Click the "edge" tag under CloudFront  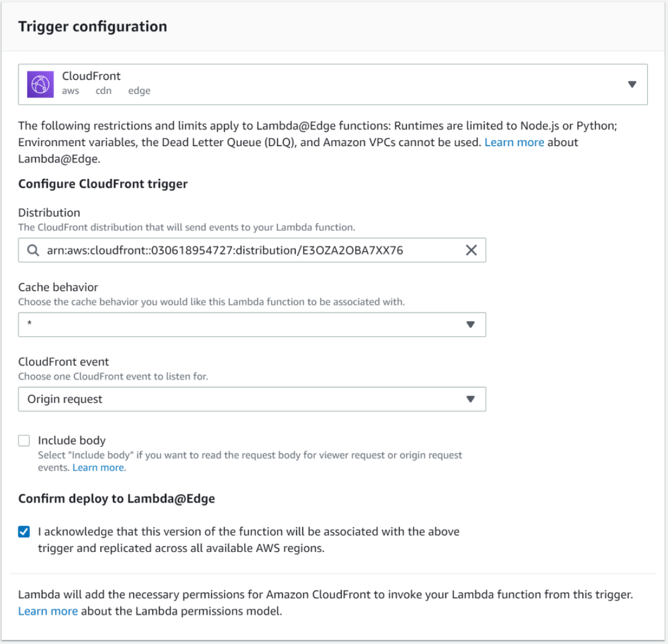[x=139, y=91]
